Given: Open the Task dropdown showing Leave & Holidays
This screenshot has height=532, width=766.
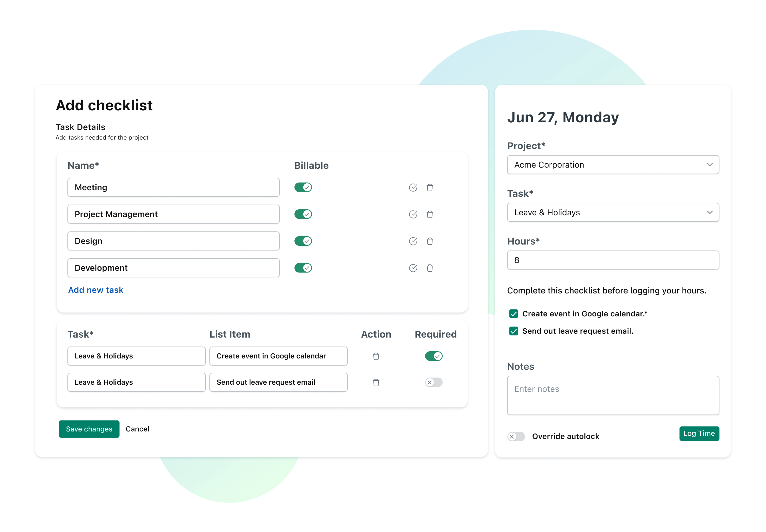Looking at the screenshot, I should (x=613, y=212).
